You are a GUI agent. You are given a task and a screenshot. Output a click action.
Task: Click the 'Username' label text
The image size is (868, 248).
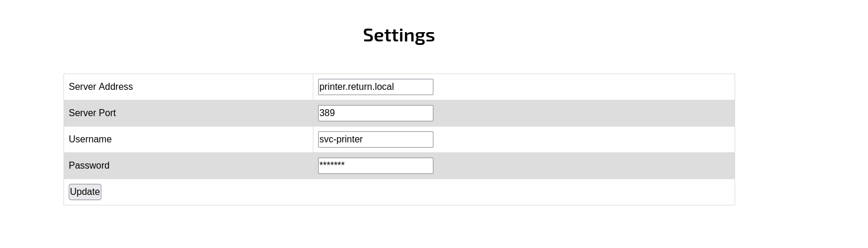tap(90, 139)
